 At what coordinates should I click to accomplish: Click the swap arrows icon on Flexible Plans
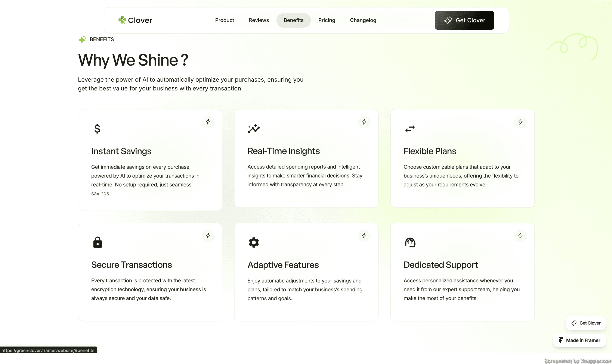410,129
